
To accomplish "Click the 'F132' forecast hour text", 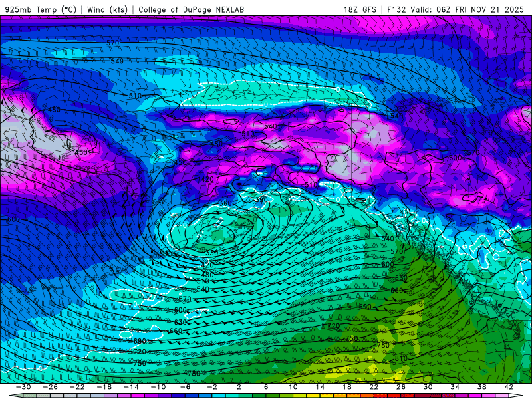I will tap(396, 9).
